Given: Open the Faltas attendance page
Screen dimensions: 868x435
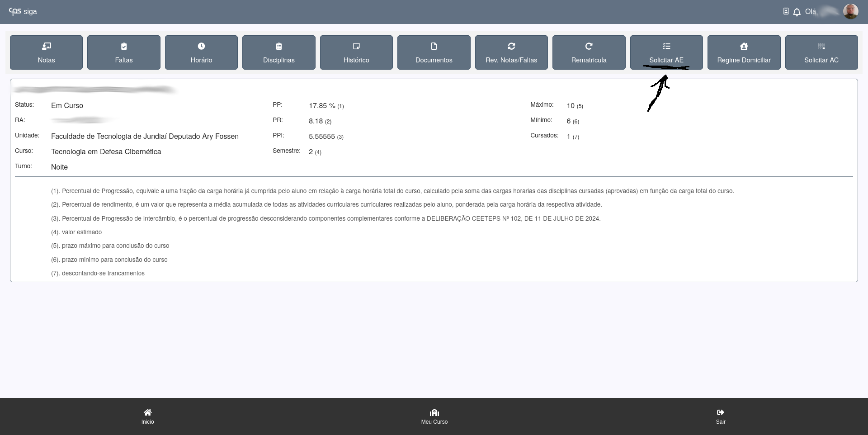Looking at the screenshot, I should [x=123, y=52].
